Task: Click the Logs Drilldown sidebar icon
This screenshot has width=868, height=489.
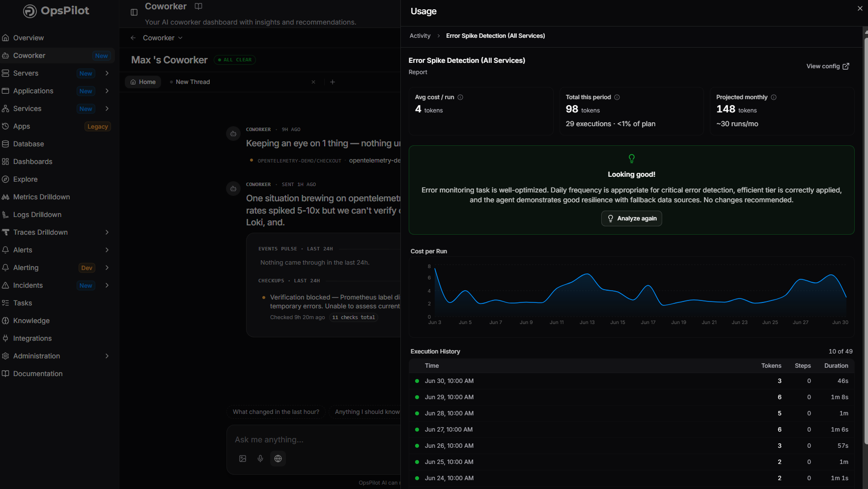Action: (5, 215)
